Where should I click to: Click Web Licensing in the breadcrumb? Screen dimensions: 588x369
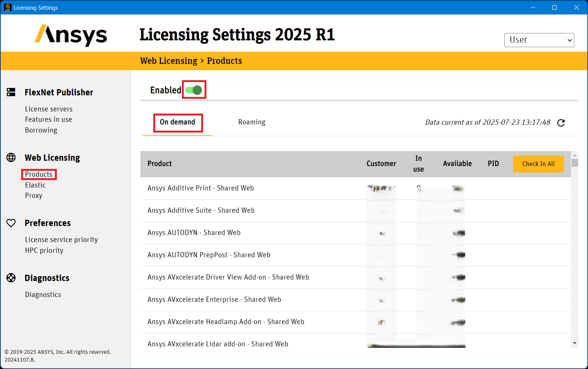click(169, 61)
